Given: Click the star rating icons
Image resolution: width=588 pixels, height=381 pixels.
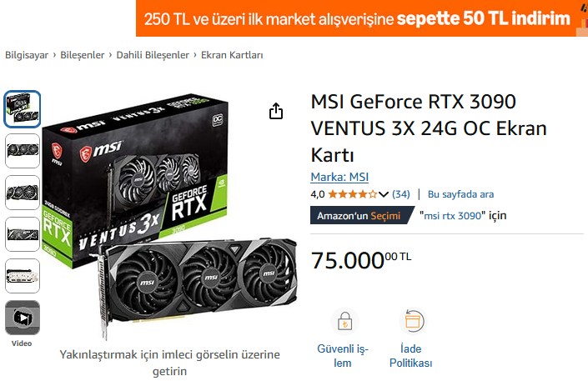Looking at the screenshot, I should pos(352,194).
